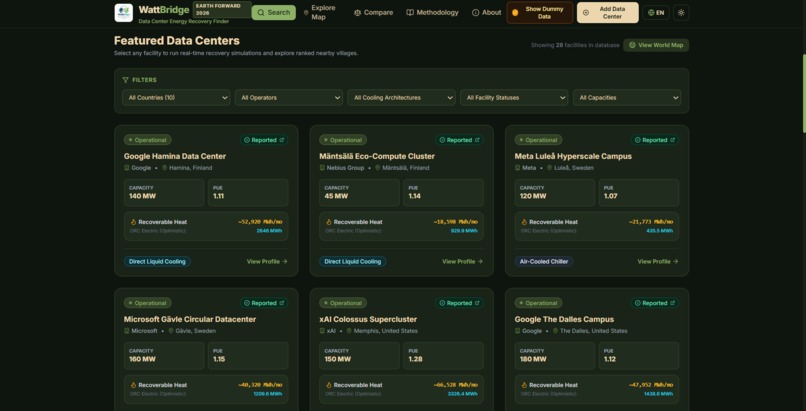Click building icon beside Microsoft operator
Image resolution: width=806 pixels, height=411 pixels.
pos(126,331)
